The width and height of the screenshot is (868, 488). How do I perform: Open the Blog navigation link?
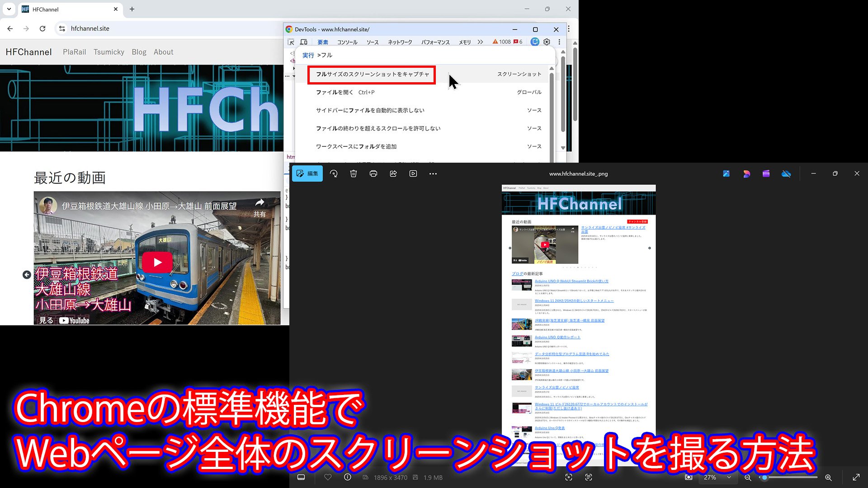click(139, 52)
